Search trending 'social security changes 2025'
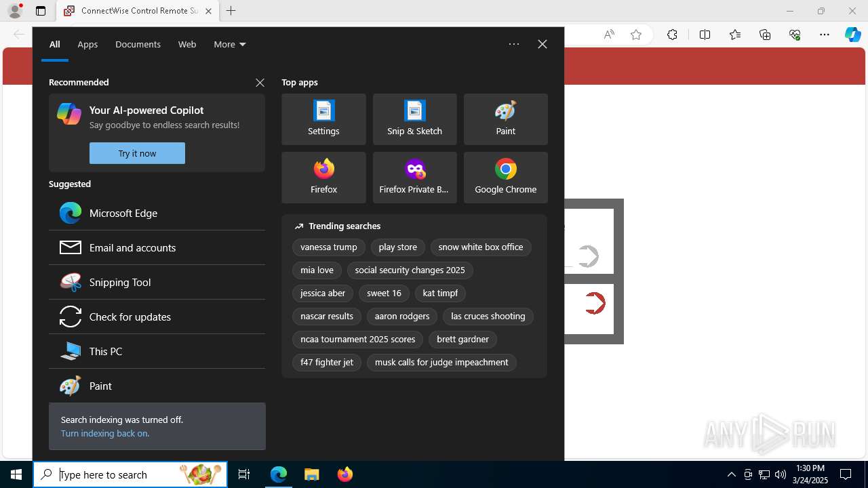868x488 pixels. pos(410,270)
